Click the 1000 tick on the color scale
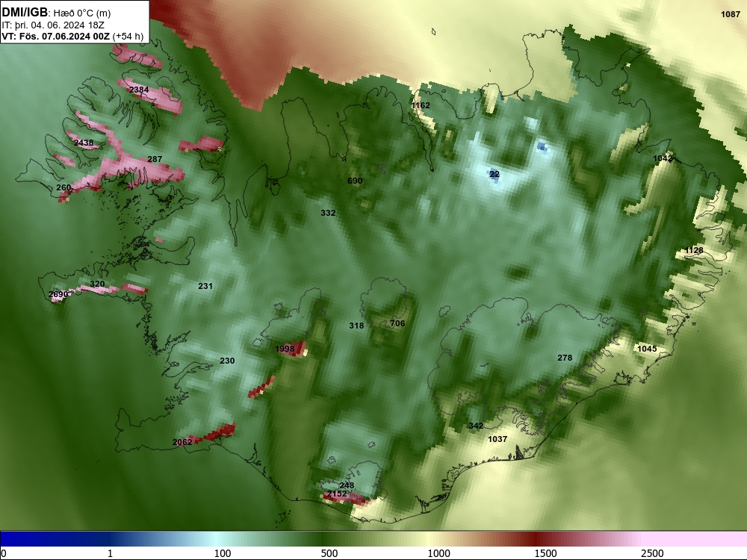The image size is (747, 560). click(x=438, y=553)
